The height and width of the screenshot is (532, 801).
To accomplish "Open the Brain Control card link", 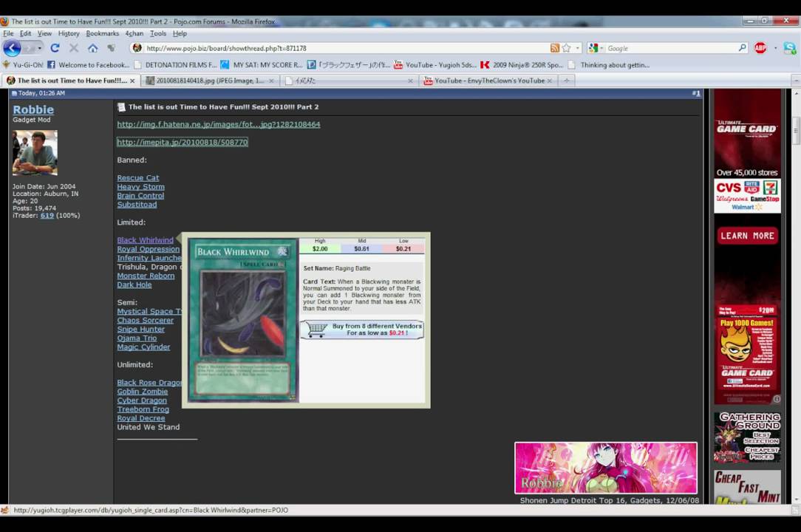I will click(x=140, y=196).
